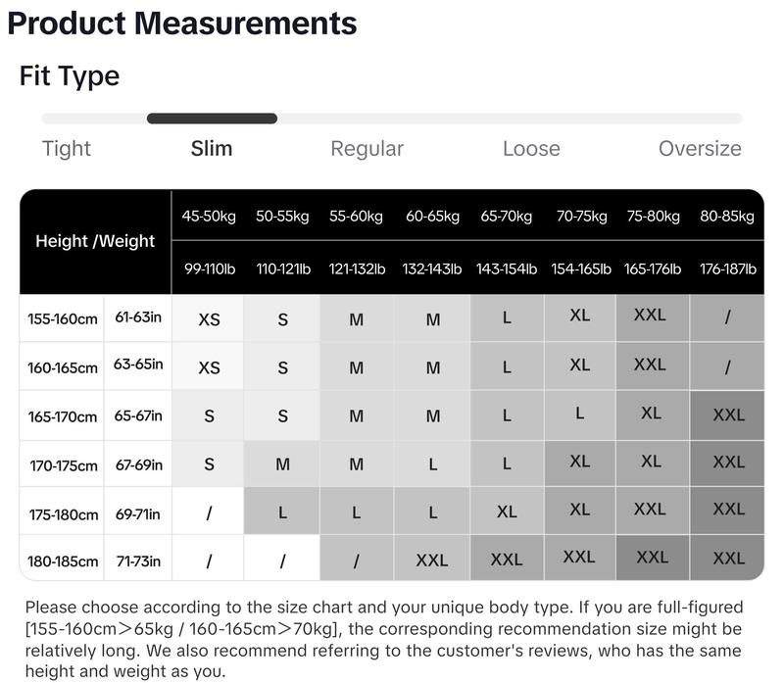Click XL cell for 175-180cm, 65-70kg
The image size is (784, 683).
coord(507,512)
